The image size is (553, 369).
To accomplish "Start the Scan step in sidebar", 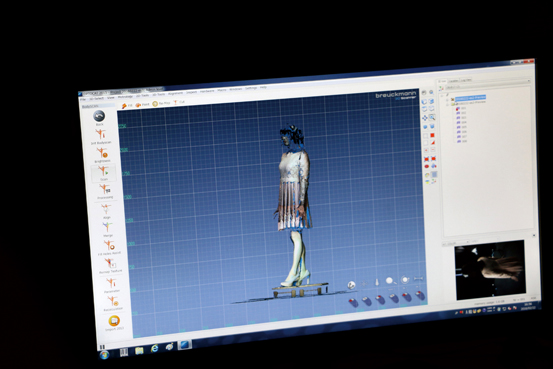I will coord(103,171).
